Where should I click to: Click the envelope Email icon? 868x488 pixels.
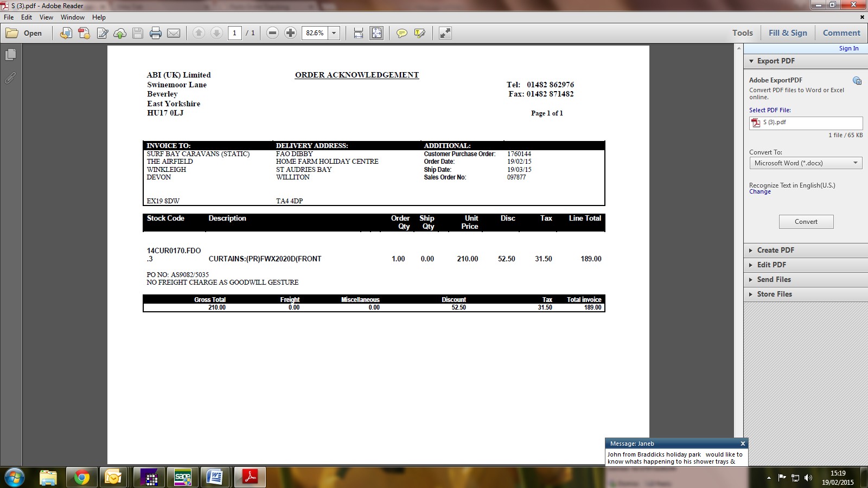coord(174,33)
